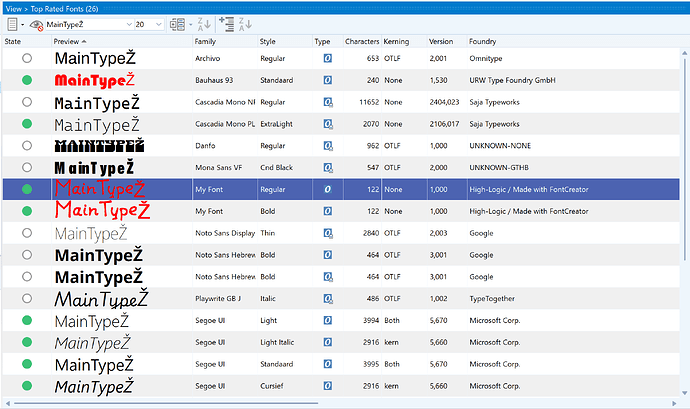Toggle the state circle for Mona Sans VF
This screenshot has height=409, width=690.
point(27,167)
